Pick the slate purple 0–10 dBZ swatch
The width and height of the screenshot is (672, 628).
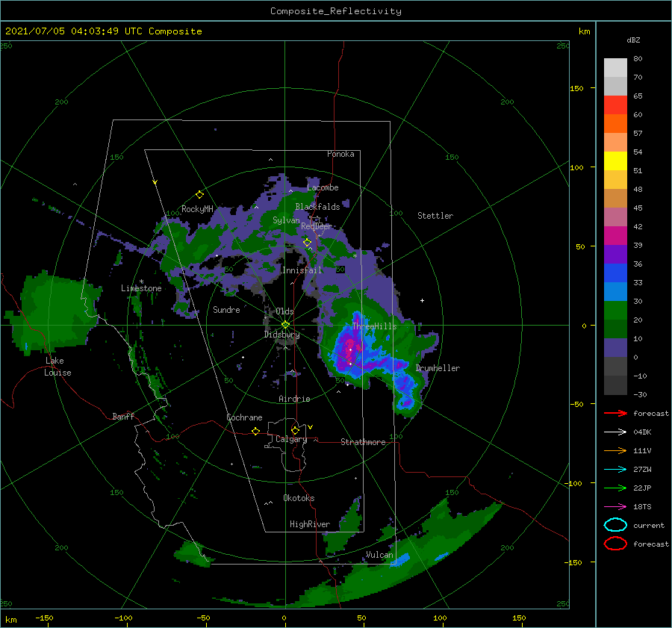click(x=615, y=348)
